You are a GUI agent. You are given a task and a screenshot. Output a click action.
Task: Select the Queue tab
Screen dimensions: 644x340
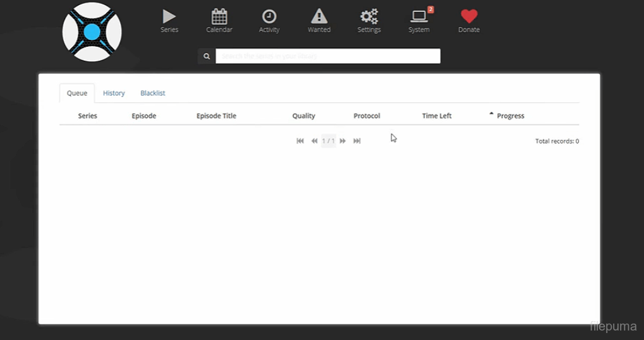coord(77,93)
